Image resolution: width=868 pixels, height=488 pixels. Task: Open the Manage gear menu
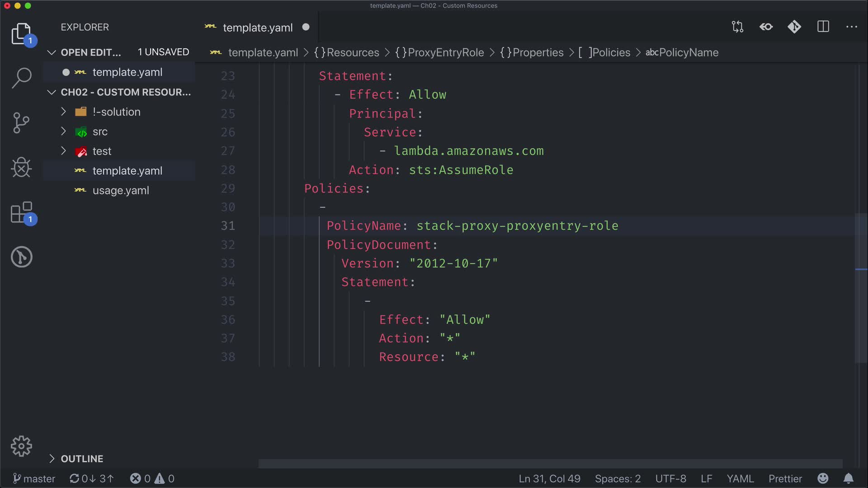(x=21, y=446)
